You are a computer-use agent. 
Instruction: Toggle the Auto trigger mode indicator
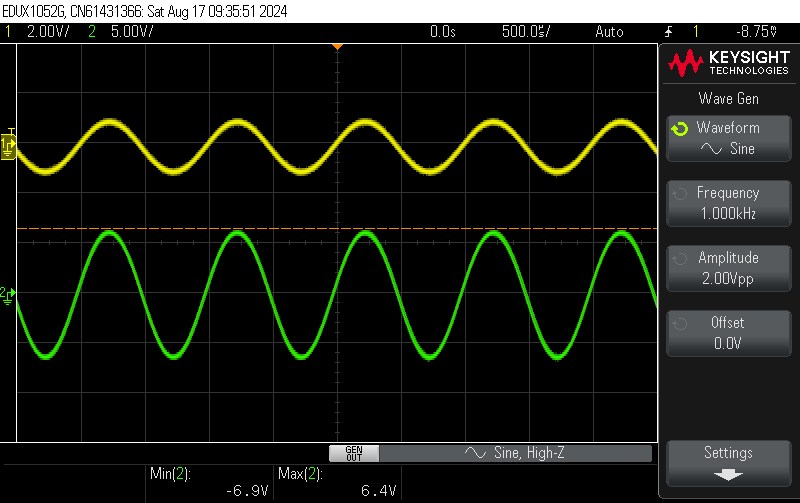(608, 31)
